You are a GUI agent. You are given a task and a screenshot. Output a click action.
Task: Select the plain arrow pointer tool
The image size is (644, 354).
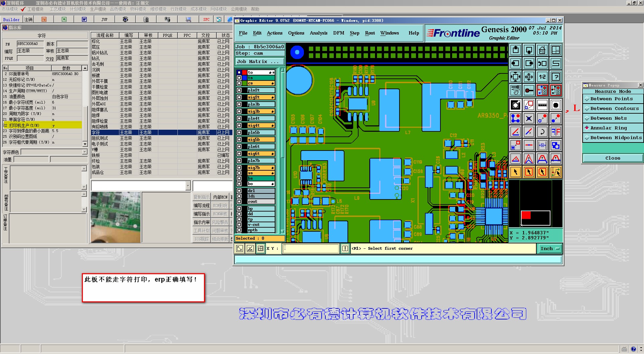click(516, 172)
